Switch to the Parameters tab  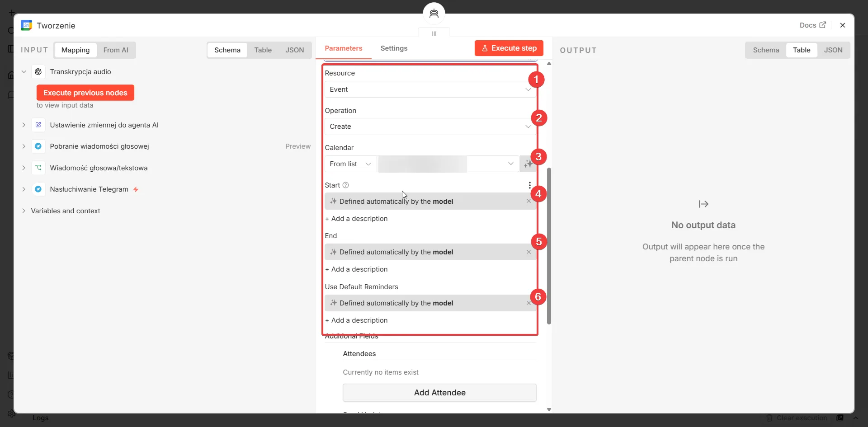(x=344, y=48)
